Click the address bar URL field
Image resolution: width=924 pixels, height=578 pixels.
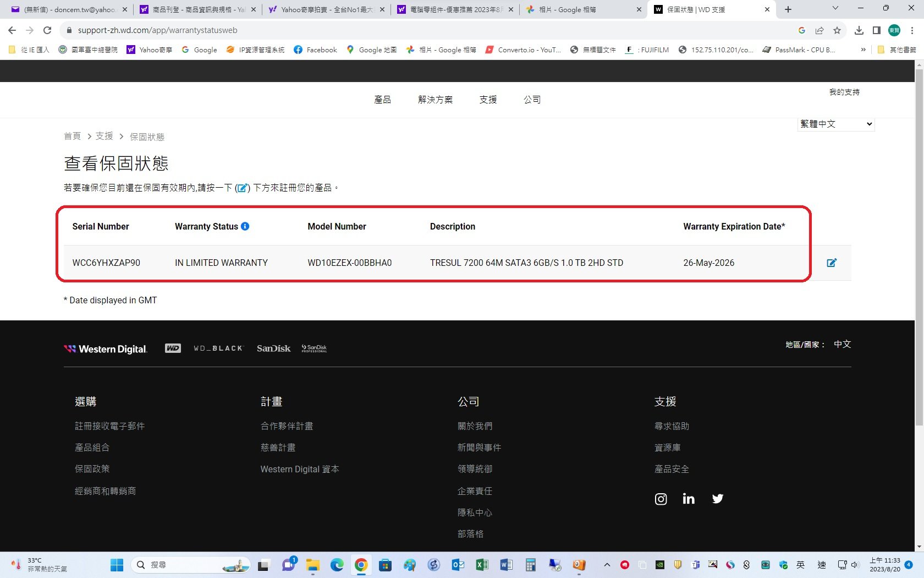click(x=429, y=30)
